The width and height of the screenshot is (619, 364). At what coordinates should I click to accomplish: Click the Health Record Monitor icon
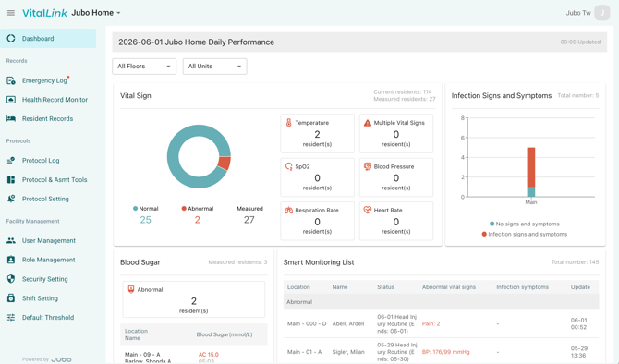point(11,100)
